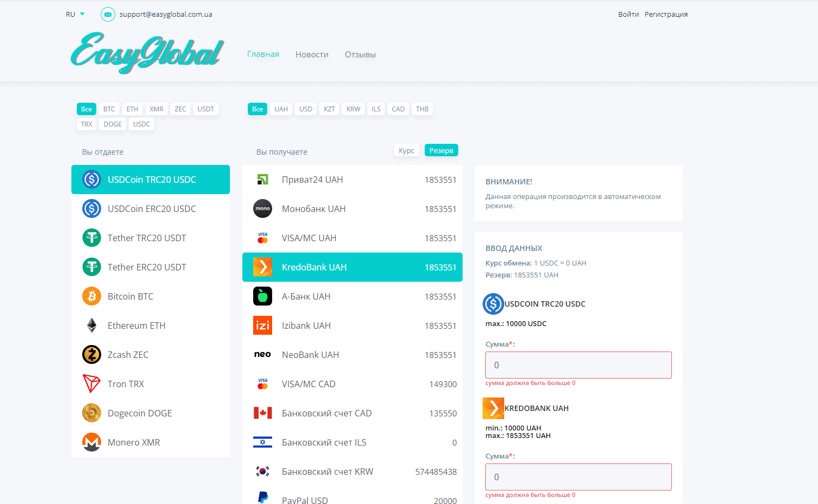Click the Tether TRC20 logo icon

91,237
